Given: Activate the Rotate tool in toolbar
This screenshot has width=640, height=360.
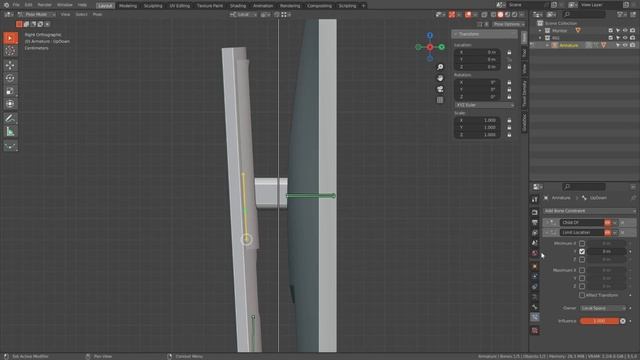Looking at the screenshot, I should pos(10,78).
